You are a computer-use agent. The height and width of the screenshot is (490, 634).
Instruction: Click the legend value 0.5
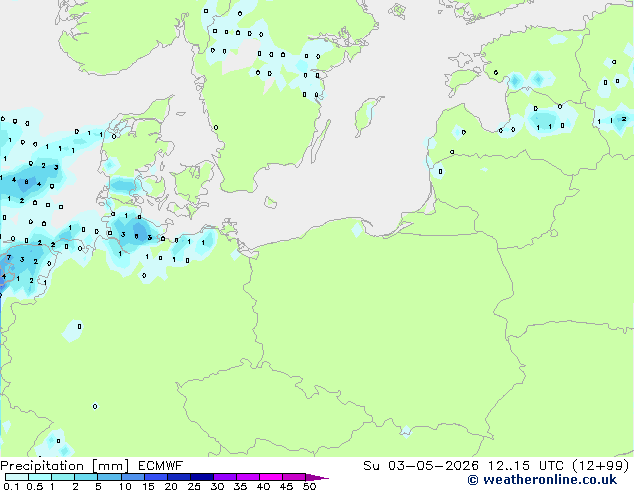tap(35, 486)
